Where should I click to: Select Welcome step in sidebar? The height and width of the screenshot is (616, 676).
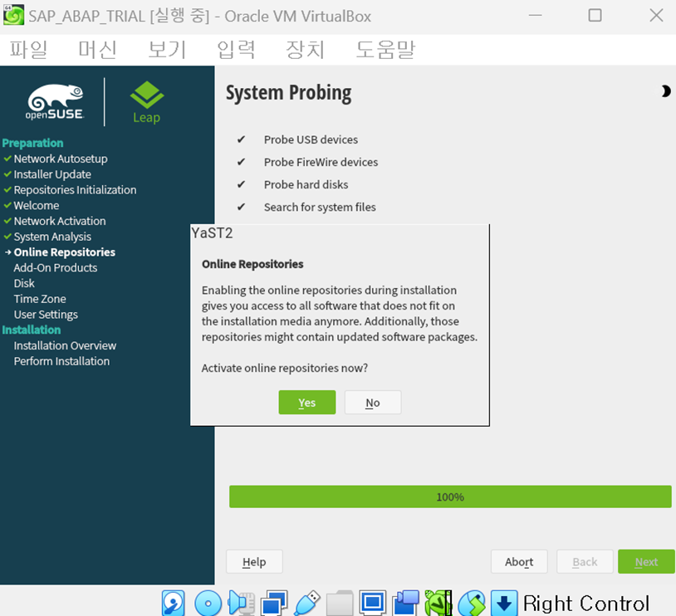click(37, 205)
